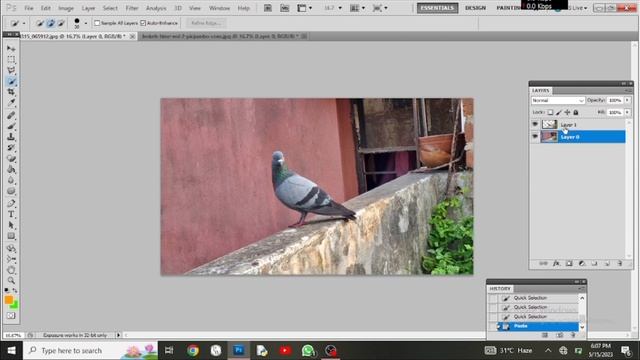Uncheck the Auto-Enhance checkbox

coord(143,23)
